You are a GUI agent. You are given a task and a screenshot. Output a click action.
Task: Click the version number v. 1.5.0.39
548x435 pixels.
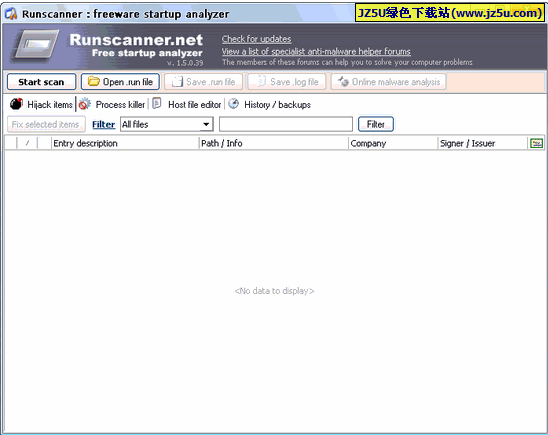coord(185,63)
